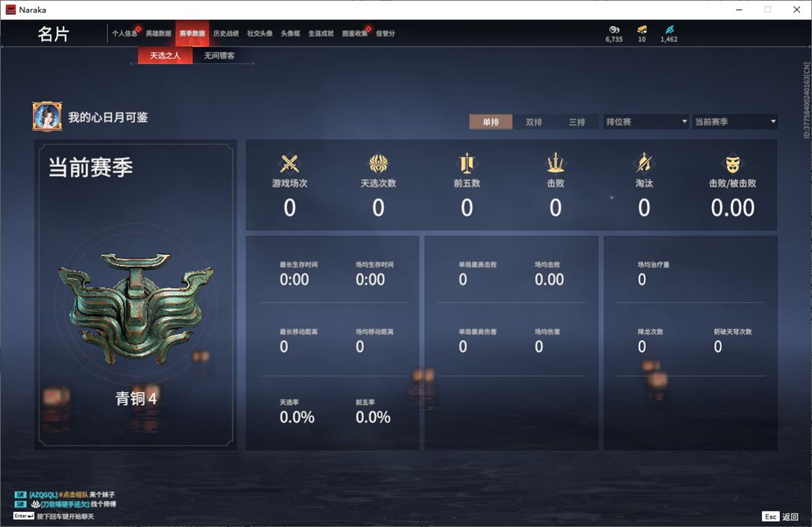Screen dimensions: 812x527
Task: Click the 击败 sword stand icon
Action: coord(556,163)
